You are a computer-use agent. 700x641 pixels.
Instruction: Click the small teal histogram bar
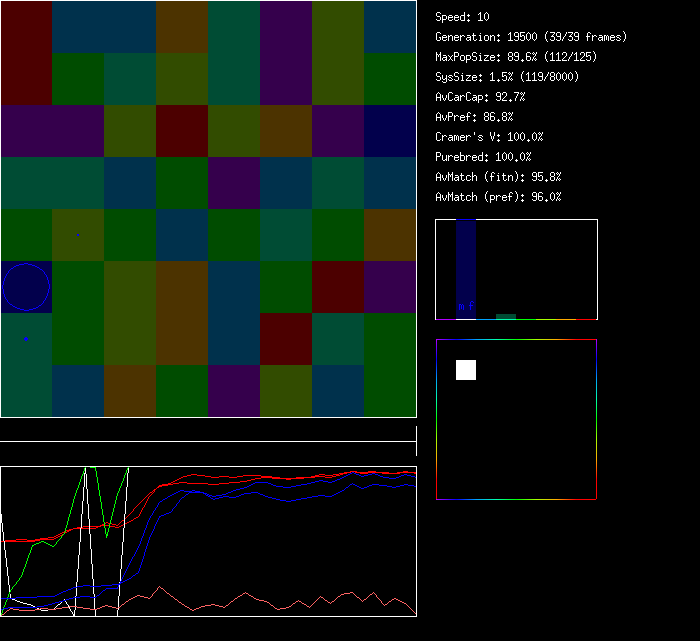[506, 316]
